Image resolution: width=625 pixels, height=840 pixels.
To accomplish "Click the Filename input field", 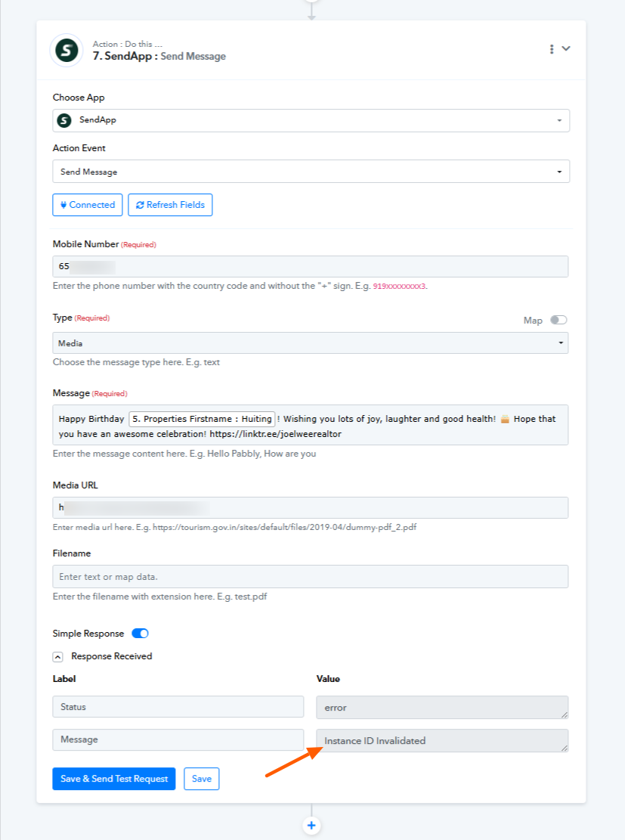I will (x=310, y=576).
